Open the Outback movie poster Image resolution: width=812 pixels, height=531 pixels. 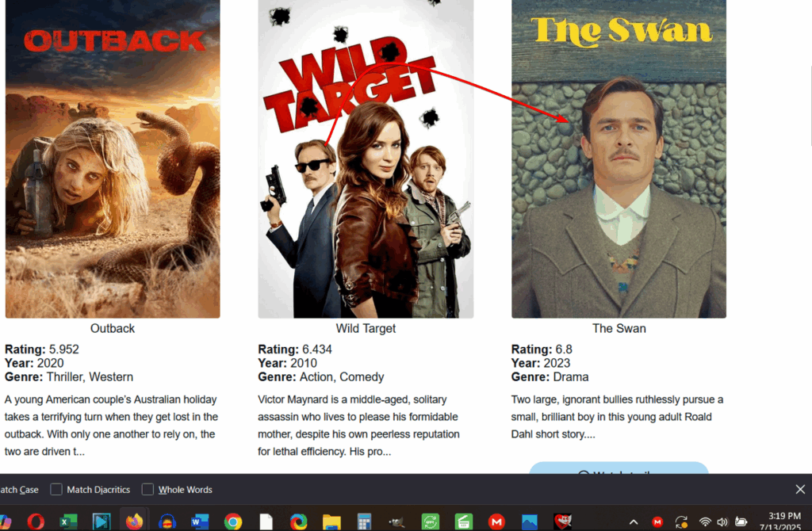(x=113, y=159)
